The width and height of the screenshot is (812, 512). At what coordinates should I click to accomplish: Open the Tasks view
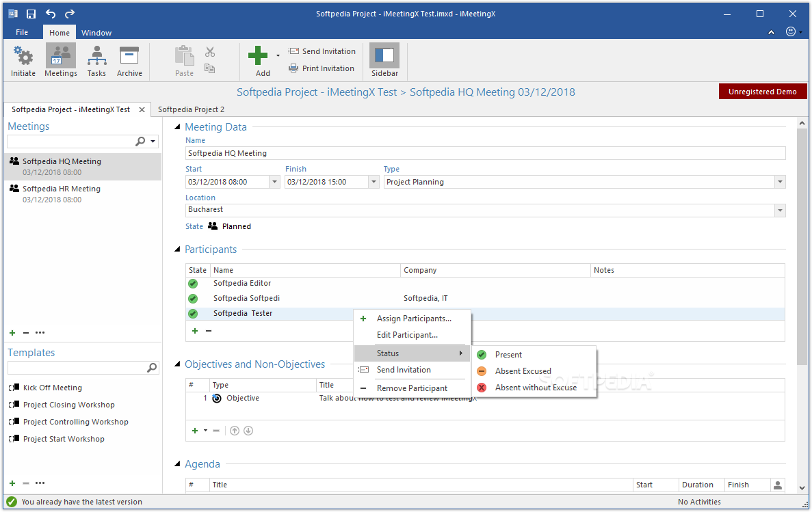96,61
